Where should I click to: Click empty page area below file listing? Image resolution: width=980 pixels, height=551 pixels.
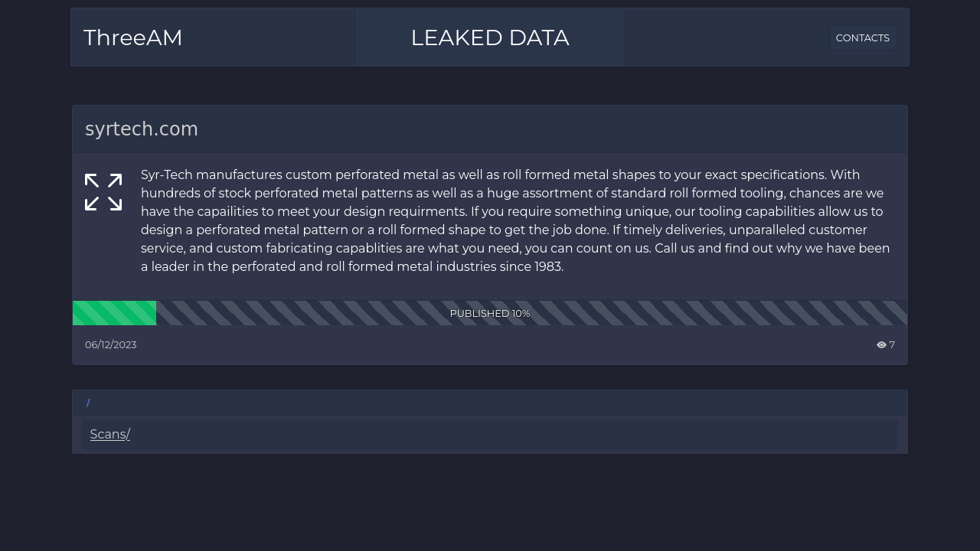click(x=490, y=502)
